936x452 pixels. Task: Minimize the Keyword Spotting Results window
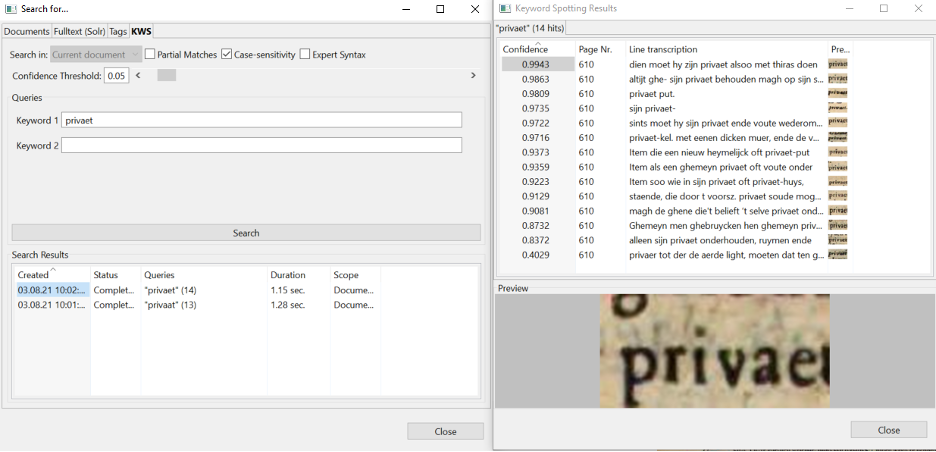(x=849, y=9)
